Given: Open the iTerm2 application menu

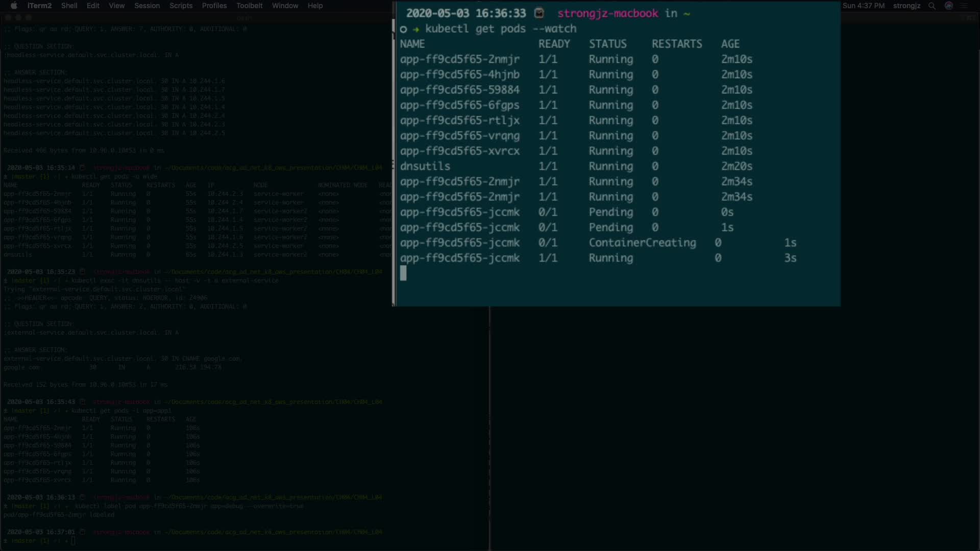Looking at the screenshot, I should tap(39, 6).
